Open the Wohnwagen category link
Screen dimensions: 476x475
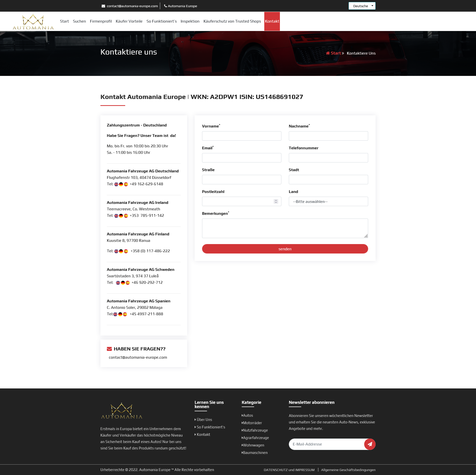click(x=253, y=445)
